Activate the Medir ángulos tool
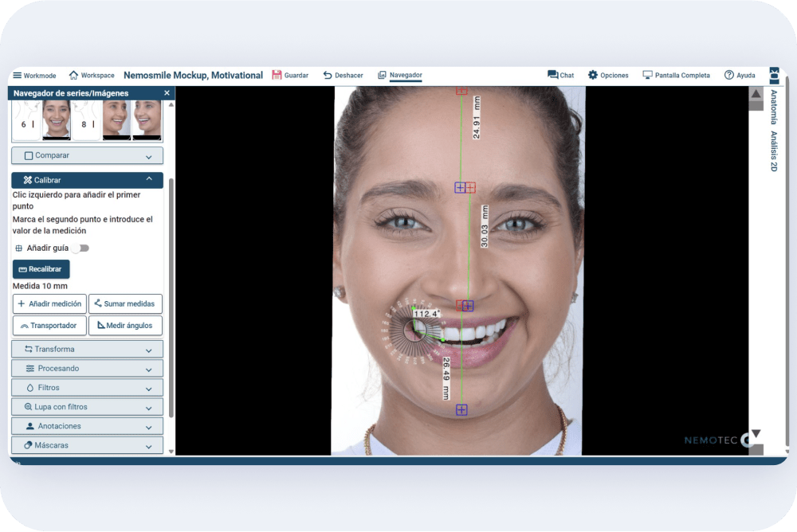This screenshot has width=797, height=532. click(126, 326)
